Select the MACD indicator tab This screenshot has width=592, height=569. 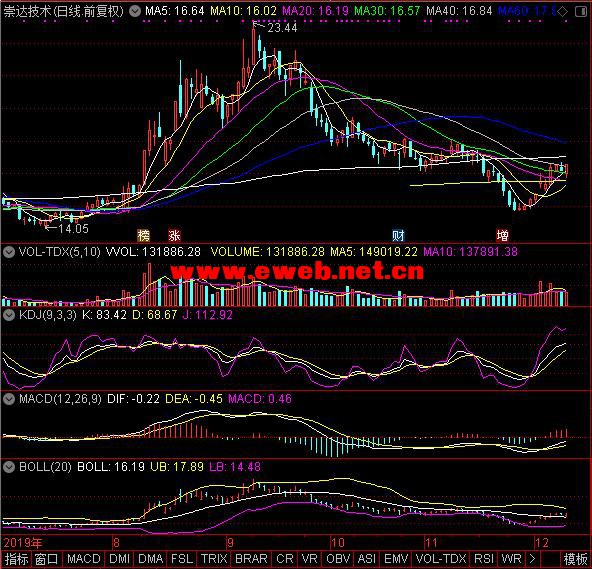(84, 559)
